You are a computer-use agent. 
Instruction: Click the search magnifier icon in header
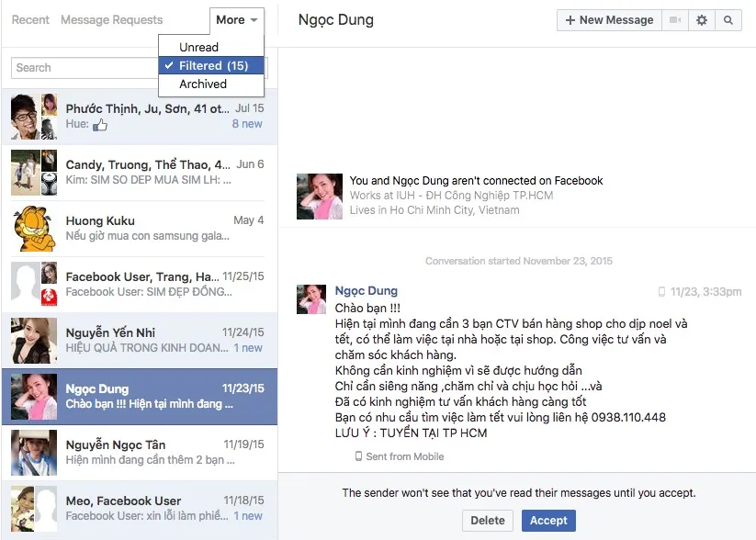click(x=728, y=20)
